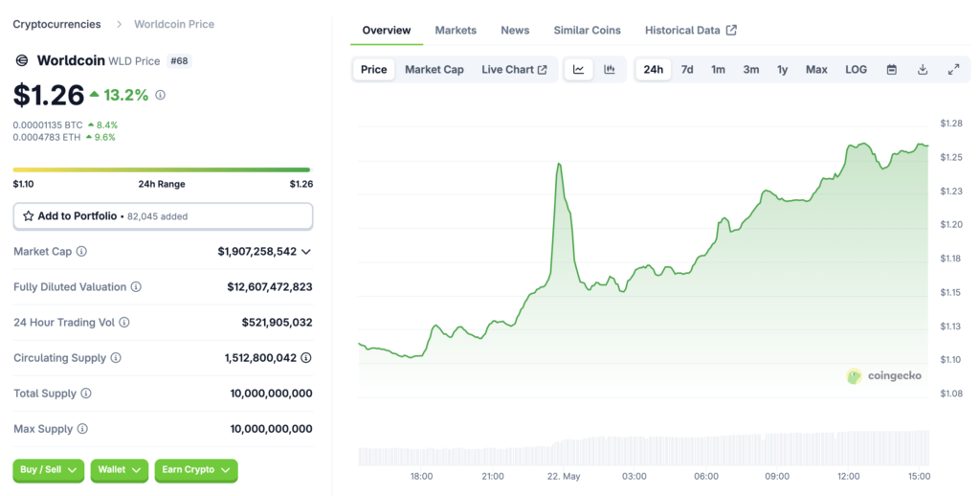Select 7d time range
Screen dimensions: 980x496
(687, 70)
